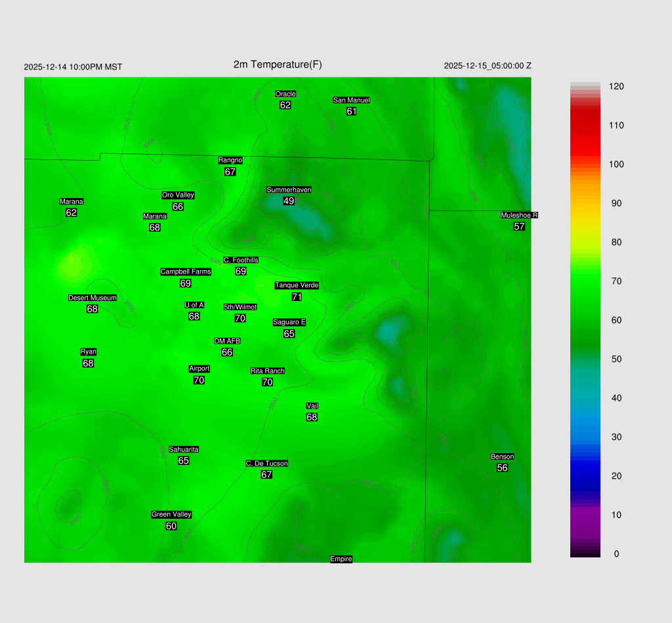Select the Tanque Verde temperature reading of 71
This screenshot has height=623, width=672.
297,297
